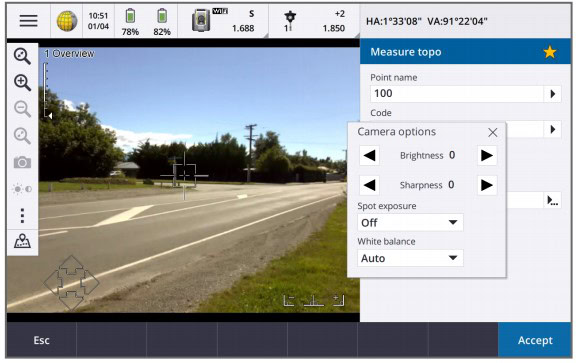
Task: Click the minus bracket icon on video
Action: pos(289,301)
